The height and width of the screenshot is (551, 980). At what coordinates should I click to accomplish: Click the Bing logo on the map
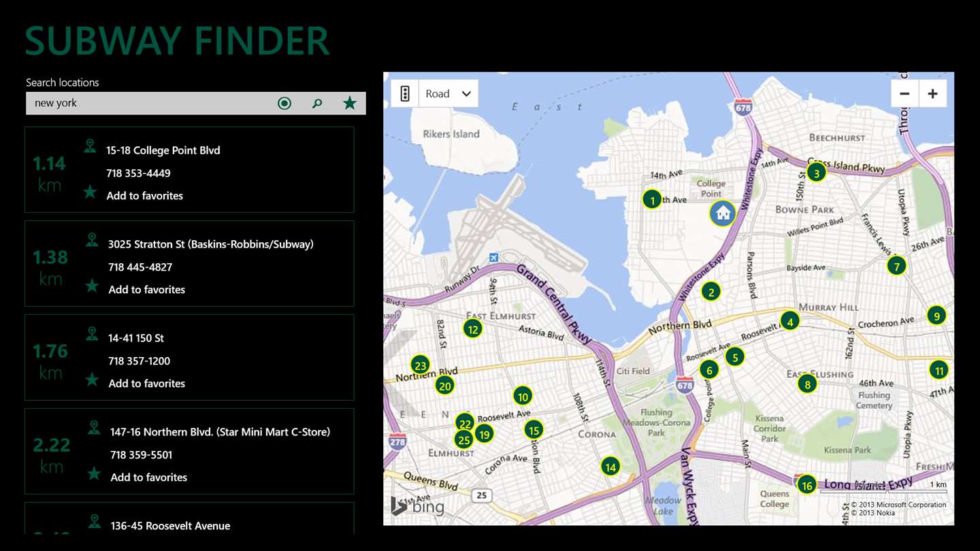pyautogui.click(x=417, y=506)
